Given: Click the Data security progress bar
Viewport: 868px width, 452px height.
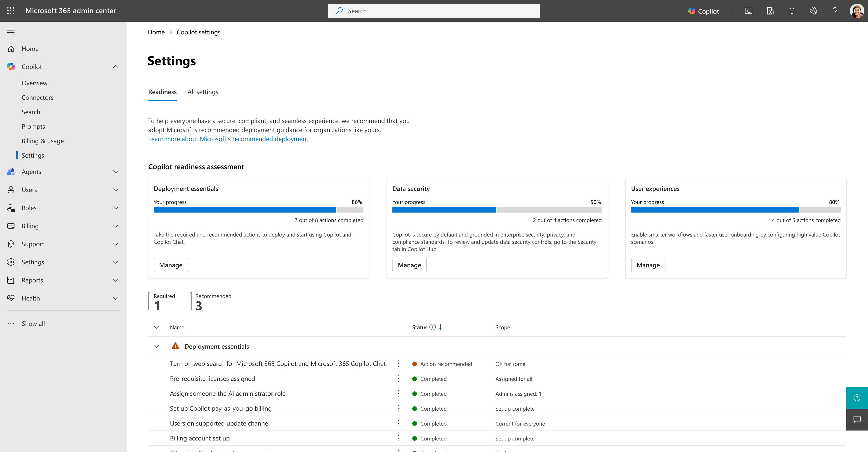Looking at the screenshot, I should (x=497, y=210).
